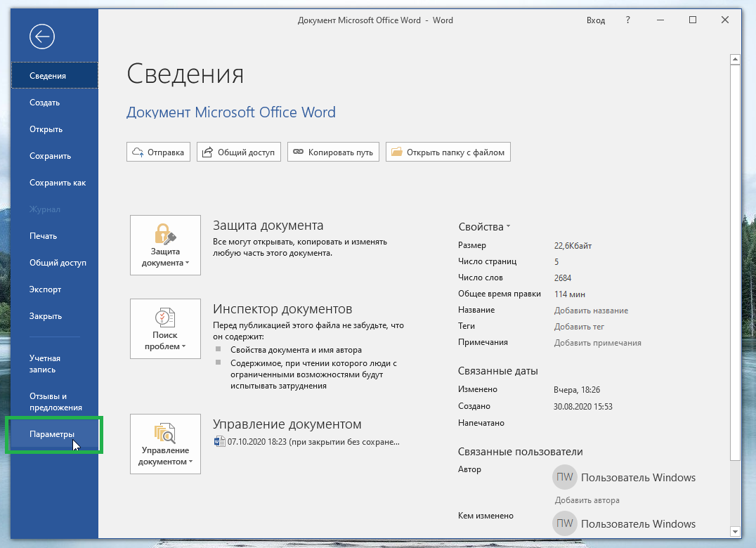Click the scrollbar down arrow
Image resolution: width=756 pixels, height=548 pixels.
735,532
